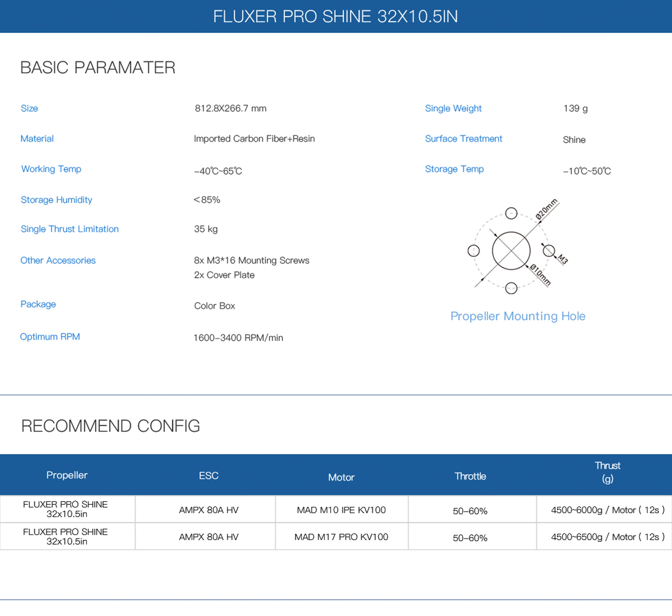
Task: Click the Motor column header
Action: pyautogui.click(x=341, y=477)
